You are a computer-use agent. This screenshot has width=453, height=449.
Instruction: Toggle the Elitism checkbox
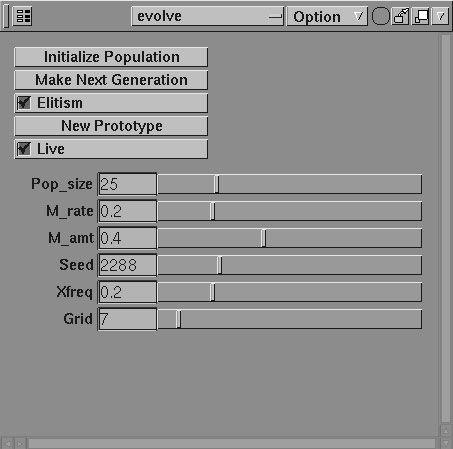[x=24, y=103]
